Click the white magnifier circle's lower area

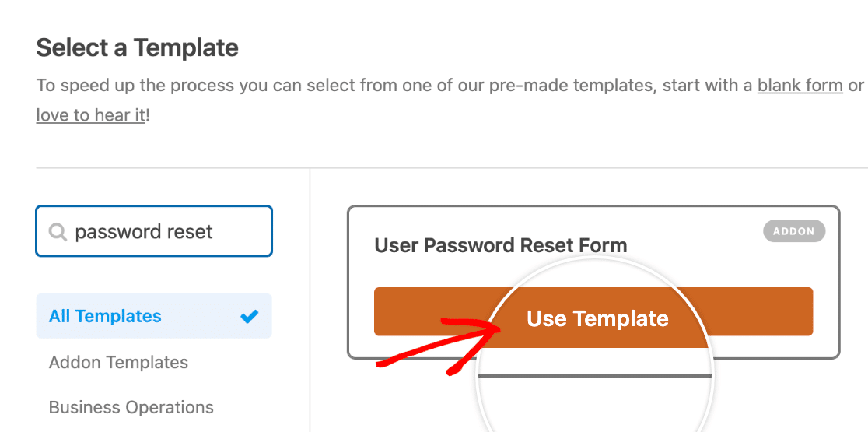point(595,405)
